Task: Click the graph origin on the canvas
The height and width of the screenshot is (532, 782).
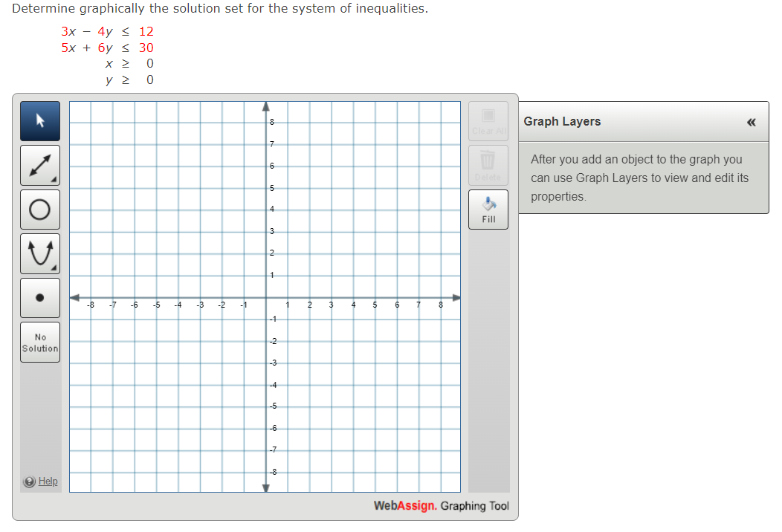Action: tap(265, 296)
